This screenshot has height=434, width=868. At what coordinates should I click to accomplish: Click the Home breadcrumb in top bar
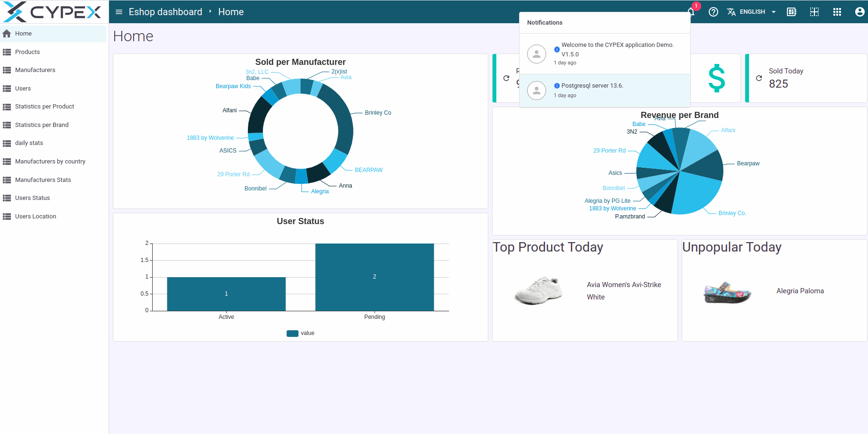[x=231, y=12]
